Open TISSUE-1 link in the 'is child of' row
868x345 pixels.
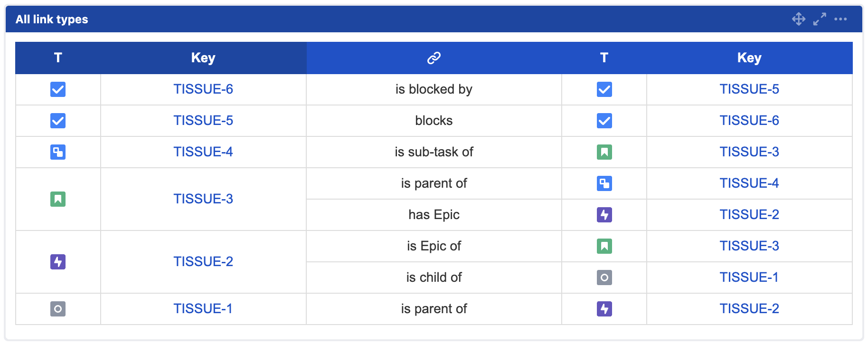pos(749,278)
